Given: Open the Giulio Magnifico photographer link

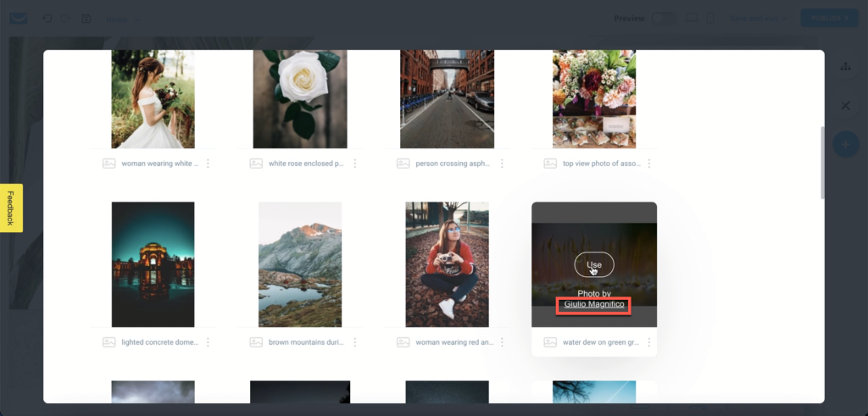Looking at the screenshot, I should 594,304.
